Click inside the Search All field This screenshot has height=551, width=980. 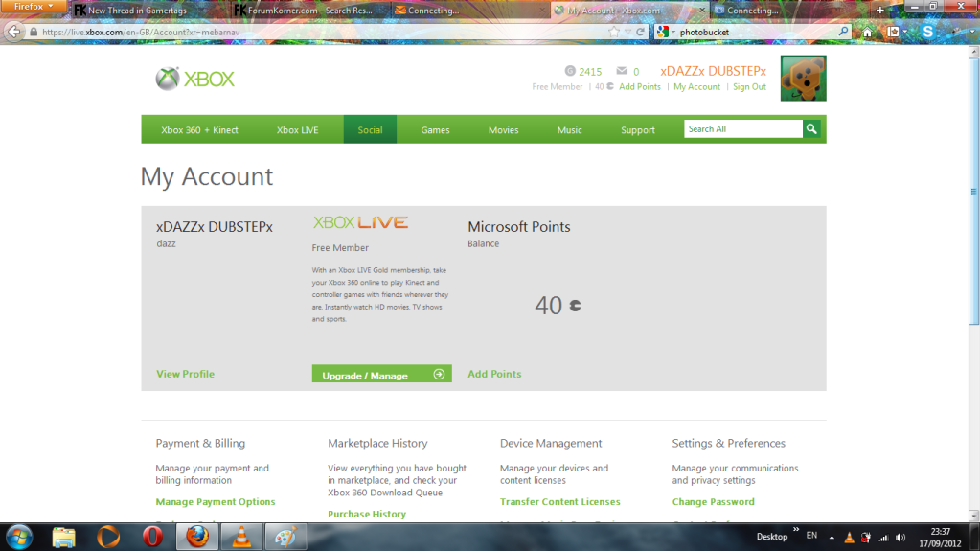pyautogui.click(x=742, y=129)
